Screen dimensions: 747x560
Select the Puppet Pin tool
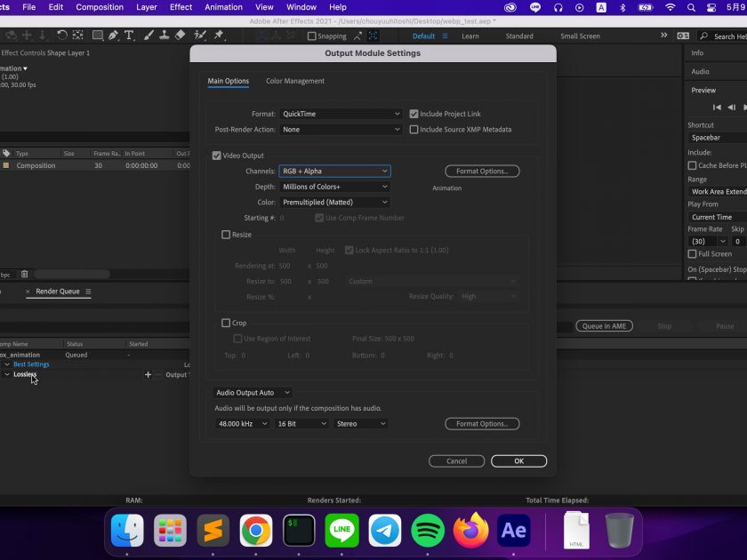pos(219,36)
